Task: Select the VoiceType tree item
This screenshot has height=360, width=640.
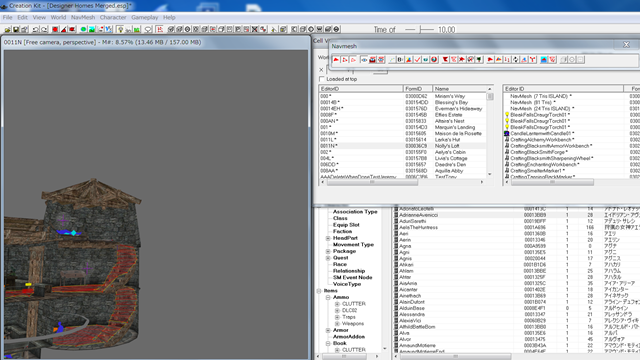Action: pyautogui.click(x=347, y=284)
